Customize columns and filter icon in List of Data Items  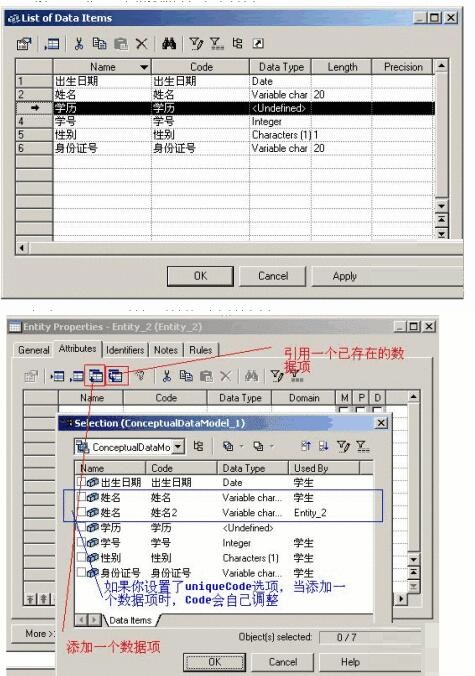(196, 44)
